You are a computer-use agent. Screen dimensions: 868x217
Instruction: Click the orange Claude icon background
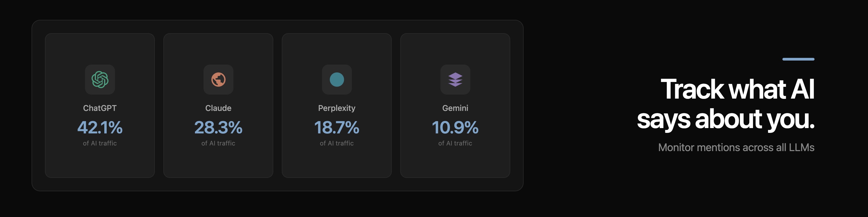pos(218,80)
